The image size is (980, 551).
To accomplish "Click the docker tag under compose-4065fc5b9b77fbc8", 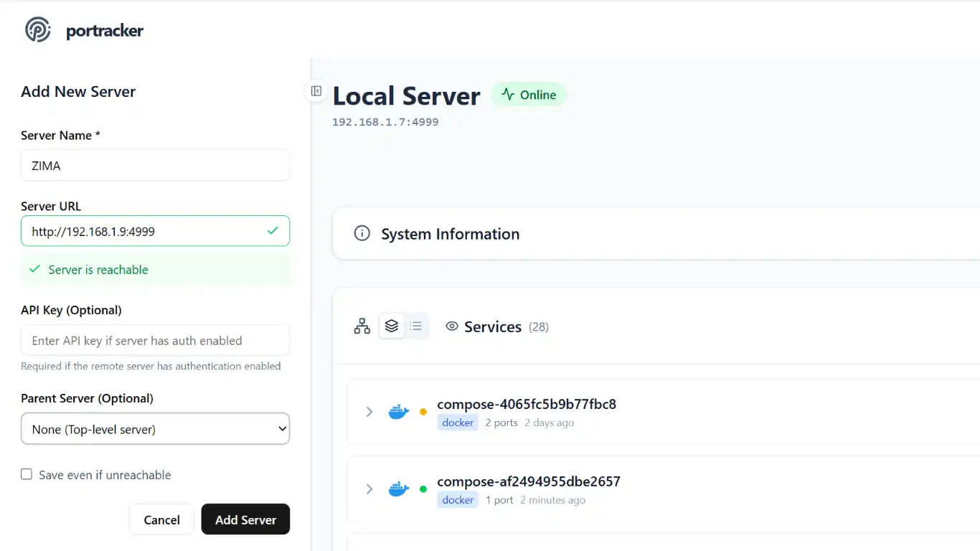I will (x=458, y=423).
